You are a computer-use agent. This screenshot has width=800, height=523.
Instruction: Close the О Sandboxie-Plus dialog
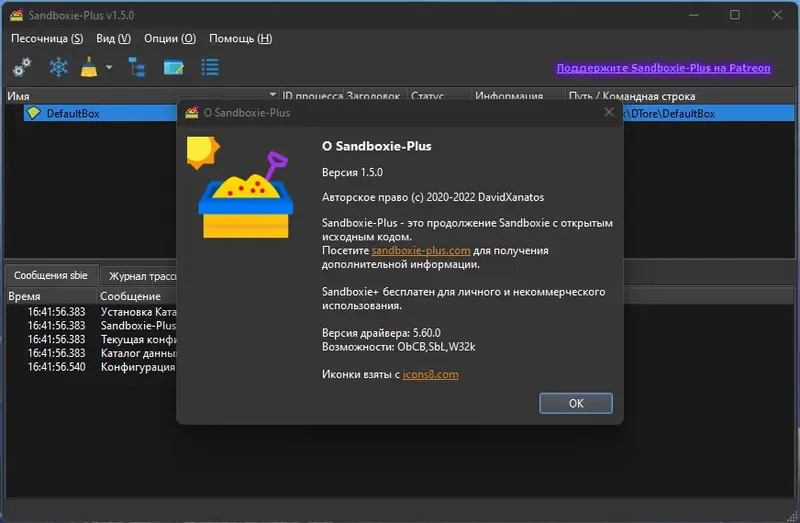(x=609, y=112)
